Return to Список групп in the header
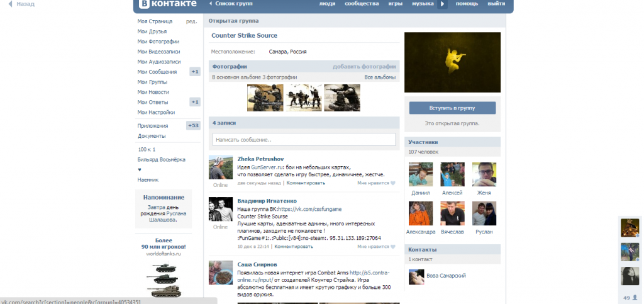Screen dimensions: 644x304 (230, 4)
